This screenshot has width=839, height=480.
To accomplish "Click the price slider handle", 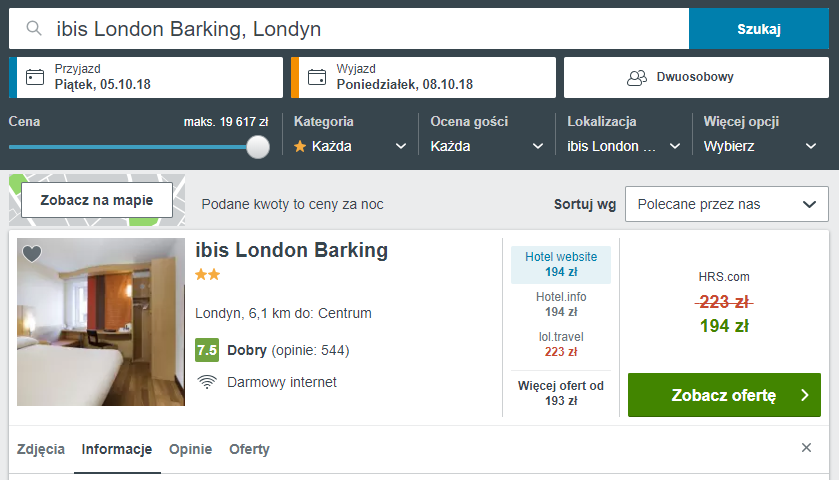I will coord(258,147).
